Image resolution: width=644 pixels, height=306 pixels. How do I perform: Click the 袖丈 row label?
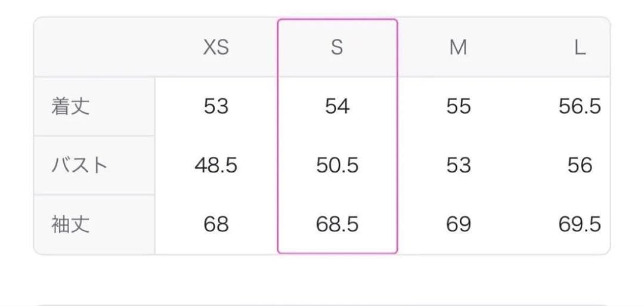click(71, 224)
